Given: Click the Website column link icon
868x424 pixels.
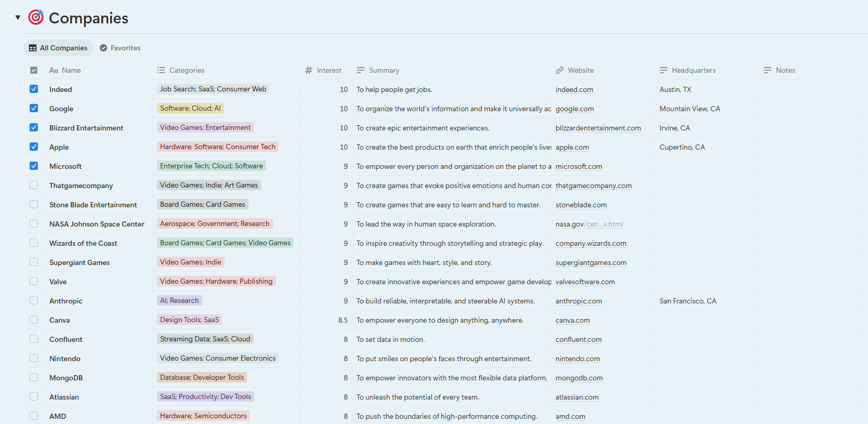Looking at the screenshot, I should pyautogui.click(x=560, y=70).
